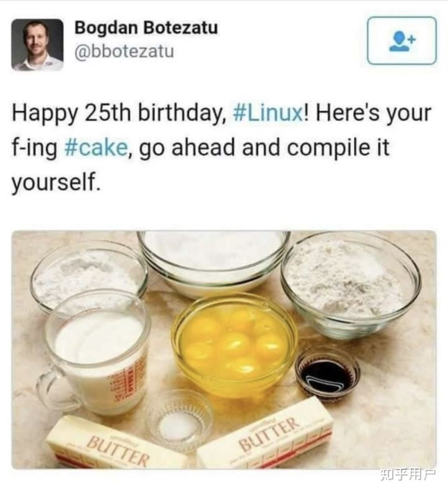Visit the @bbotezatu handle link

124,51
